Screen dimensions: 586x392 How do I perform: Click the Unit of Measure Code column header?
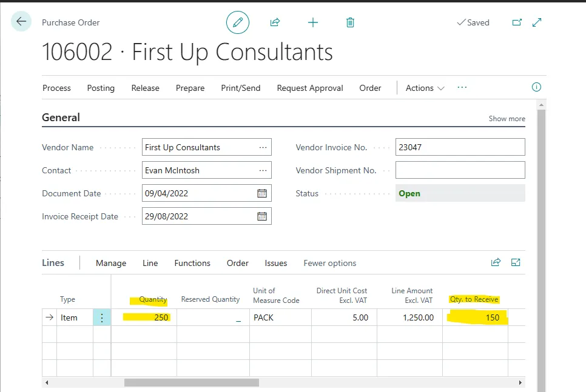(276, 295)
